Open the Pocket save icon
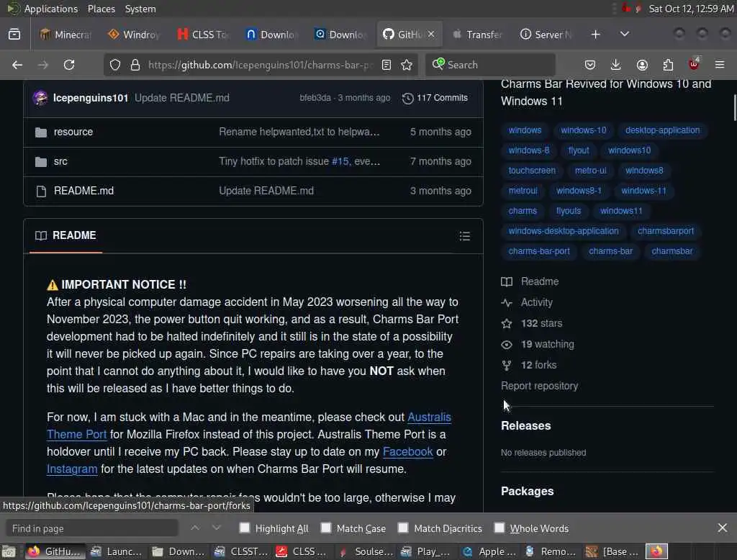The image size is (737, 560). pyautogui.click(x=590, y=65)
